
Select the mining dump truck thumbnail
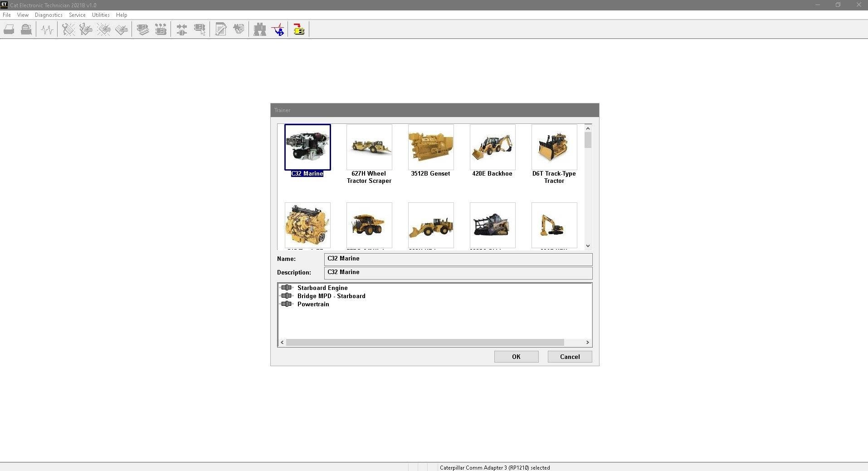[x=369, y=225]
